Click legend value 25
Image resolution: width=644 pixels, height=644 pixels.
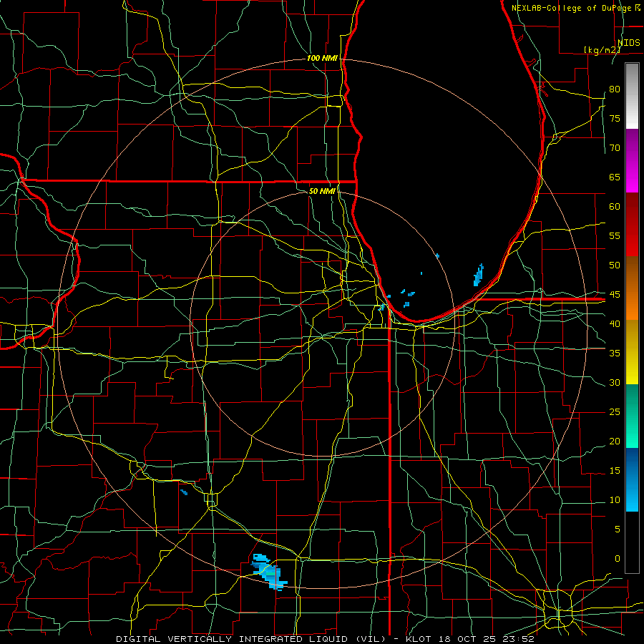coord(615,412)
